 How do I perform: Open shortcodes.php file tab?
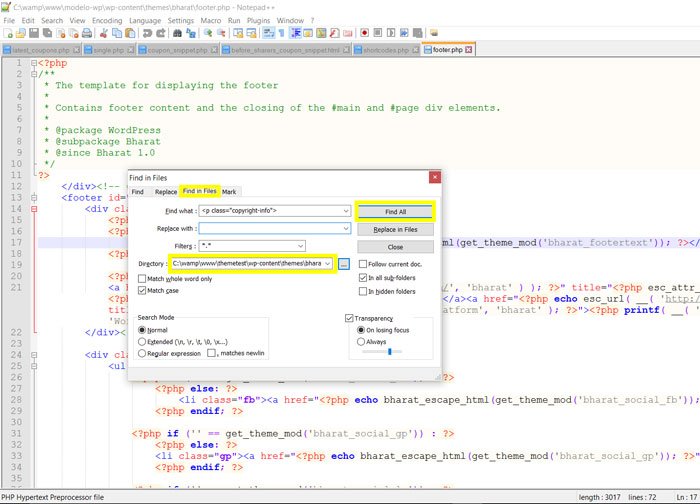(x=386, y=50)
